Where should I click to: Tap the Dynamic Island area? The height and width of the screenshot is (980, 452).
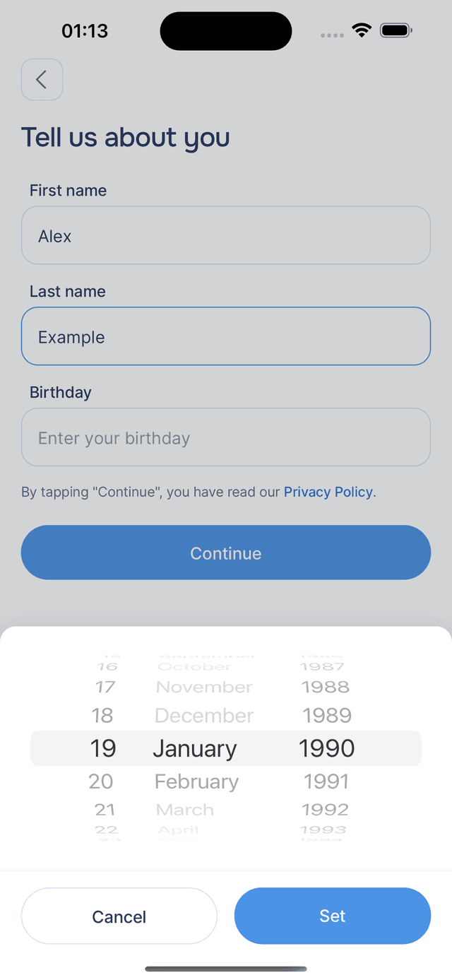226,31
